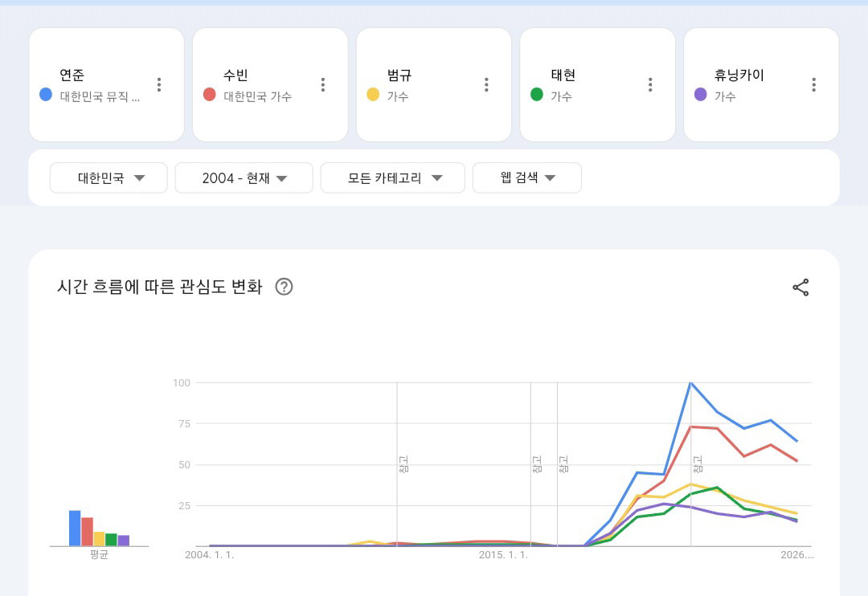This screenshot has width=868, height=596.
Task: Select the 수빈 search term card
Action: pos(270,84)
